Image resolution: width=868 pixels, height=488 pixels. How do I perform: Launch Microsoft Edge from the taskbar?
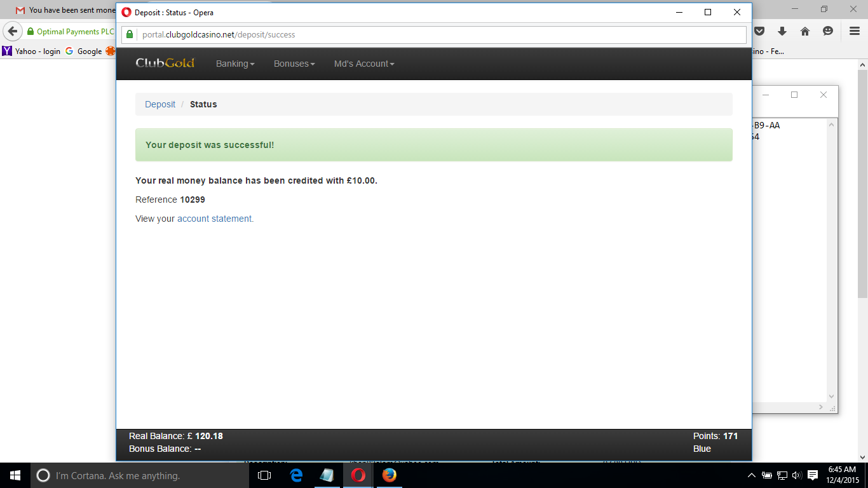click(296, 475)
